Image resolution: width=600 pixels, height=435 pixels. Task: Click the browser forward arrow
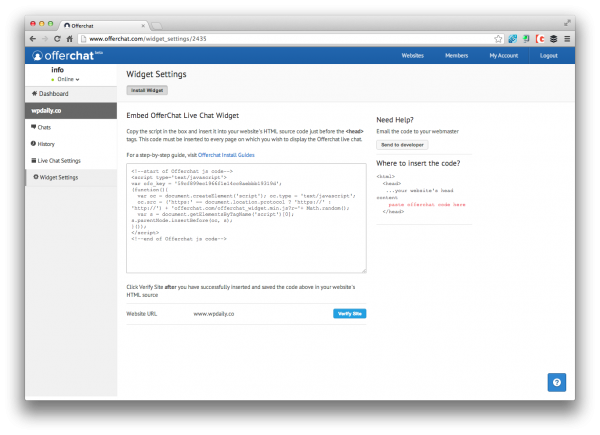point(45,39)
